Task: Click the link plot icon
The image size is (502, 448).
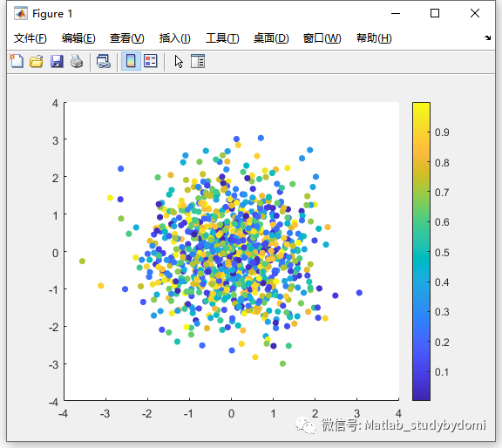Action: pos(104,61)
